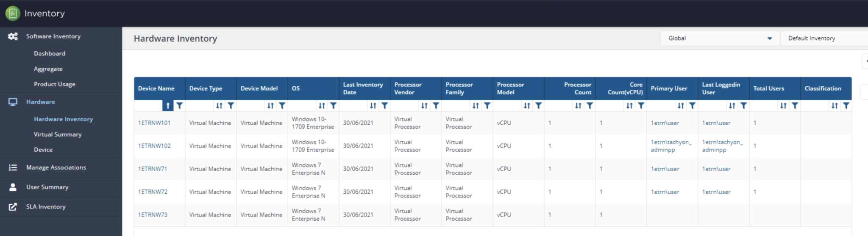868x236 pixels.
Task: Toggle the Device Name ascending sort arrow
Action: pyautogui.click(x=168, y=106)
